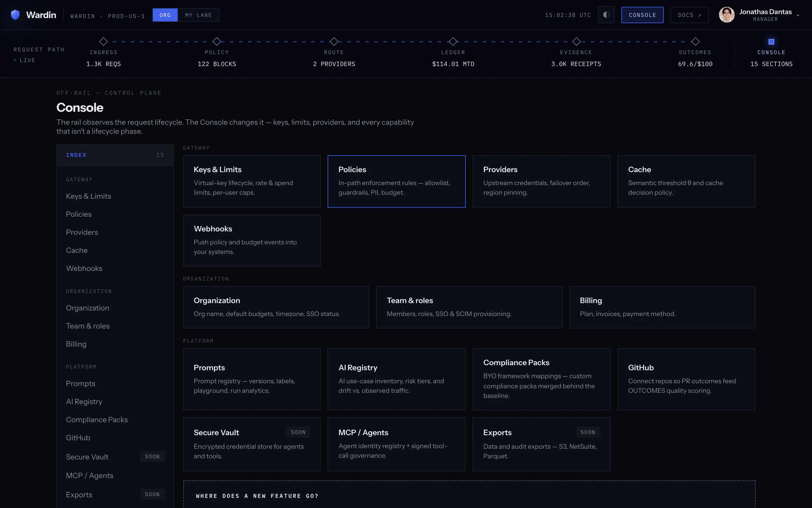Viewport: 812px width, 508px height.
Task: Click the Ingress diamond marker
Action: 103,41
